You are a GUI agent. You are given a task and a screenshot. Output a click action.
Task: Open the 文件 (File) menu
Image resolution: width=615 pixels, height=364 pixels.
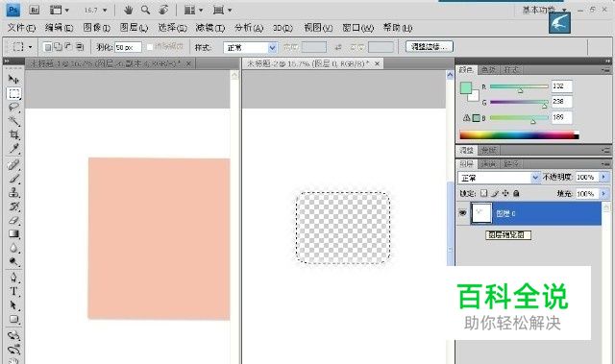click(21, 28)
